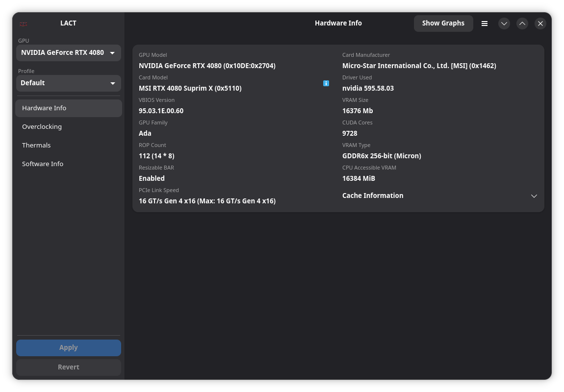
Task: Open the hamburger main menu
Action: click(x=485, y=24)
